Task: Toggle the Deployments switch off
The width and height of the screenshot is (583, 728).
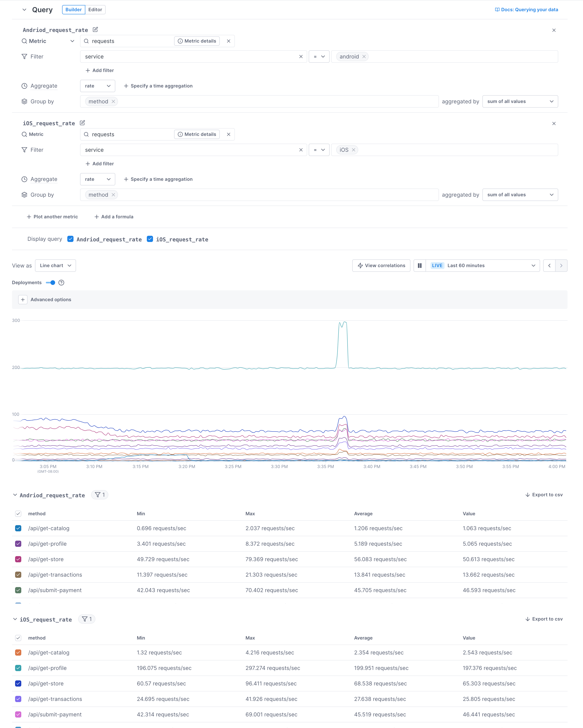Action: (51, 283)
